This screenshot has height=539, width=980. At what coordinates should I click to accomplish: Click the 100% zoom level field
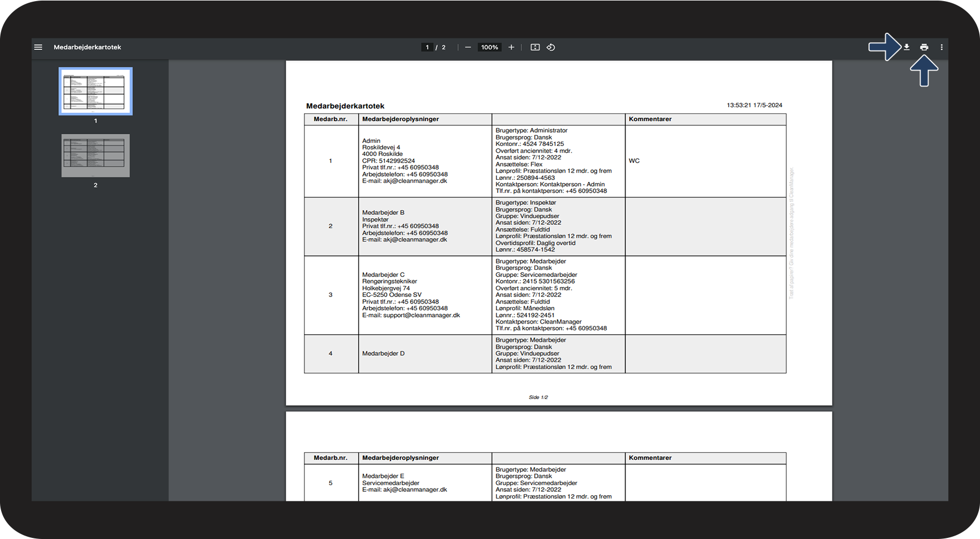point(489,47)
